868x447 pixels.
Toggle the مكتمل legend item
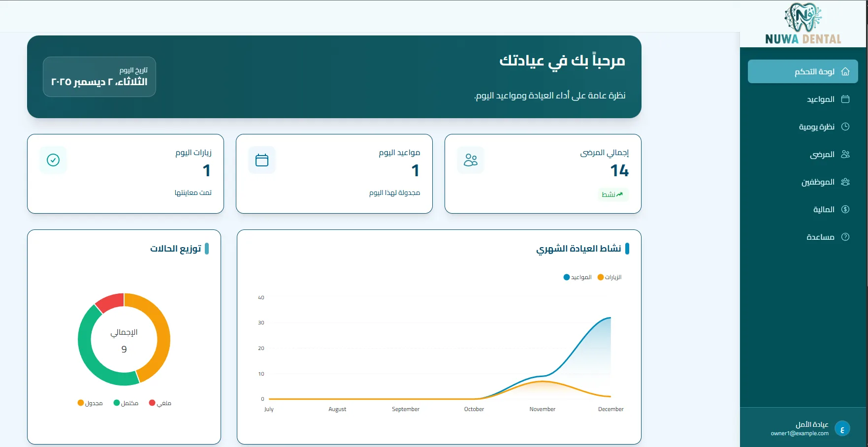coord(126,403)
